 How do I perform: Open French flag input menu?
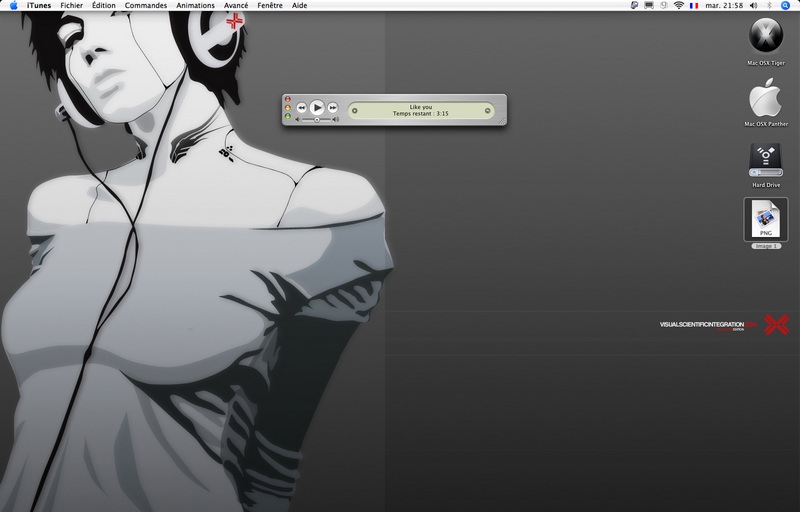694,6
